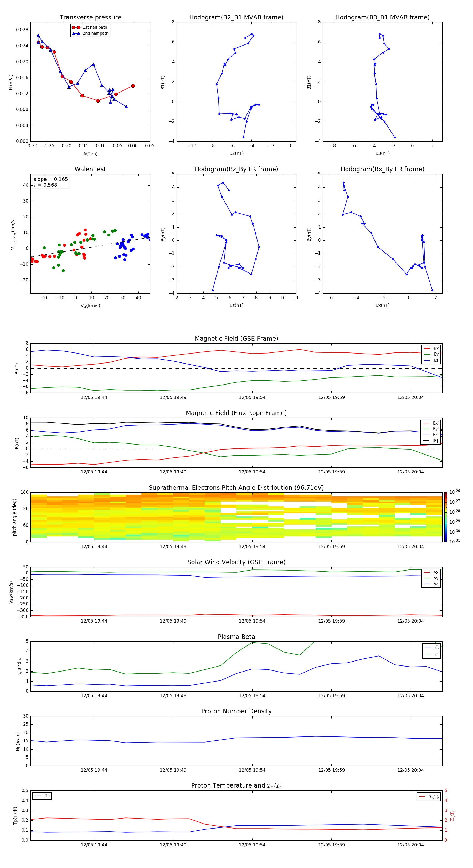473x868 pixels.
Task: Click By' legend entry in flux rope plot
Action: point(431,429)
